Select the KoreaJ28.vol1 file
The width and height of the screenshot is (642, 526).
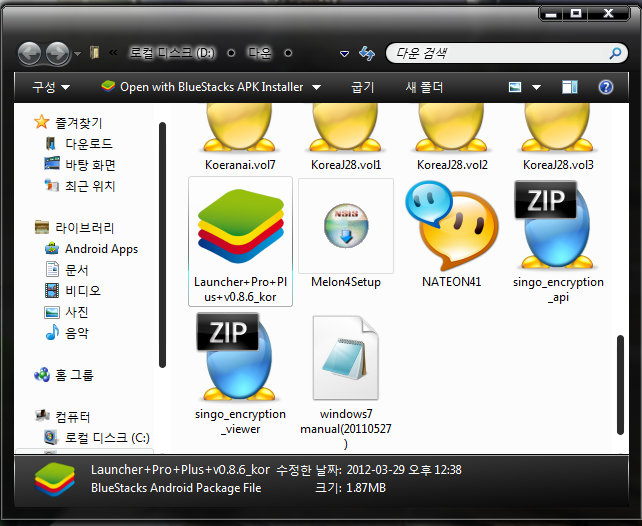346,138
